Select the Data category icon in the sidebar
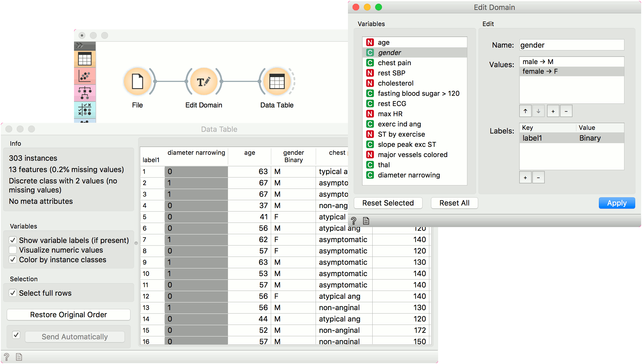 tap(85, 59)
